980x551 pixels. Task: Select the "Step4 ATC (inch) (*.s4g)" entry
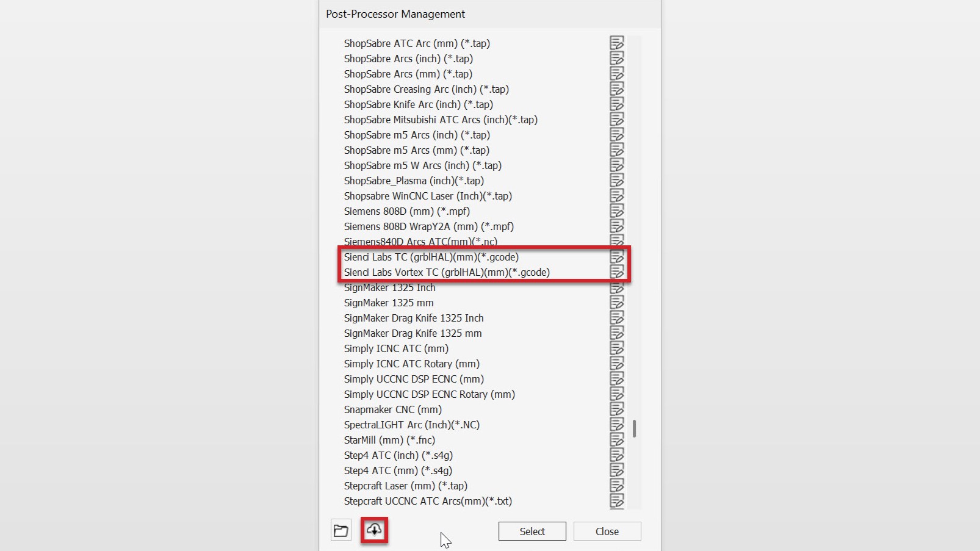click(x=398, y=455)
